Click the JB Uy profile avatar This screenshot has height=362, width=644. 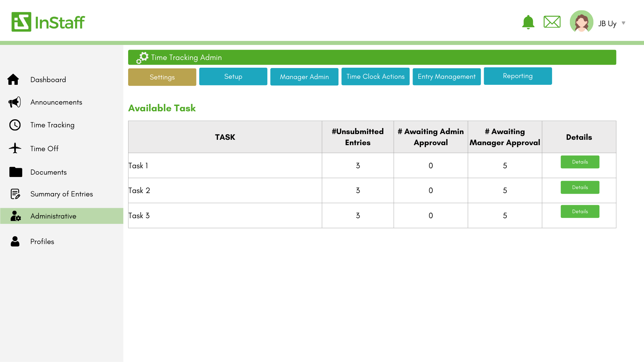(581, 22)
